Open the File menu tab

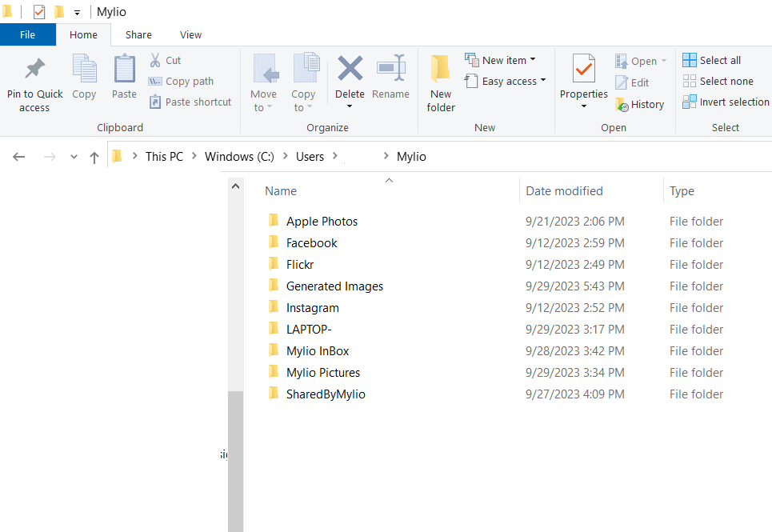(27, 35)
